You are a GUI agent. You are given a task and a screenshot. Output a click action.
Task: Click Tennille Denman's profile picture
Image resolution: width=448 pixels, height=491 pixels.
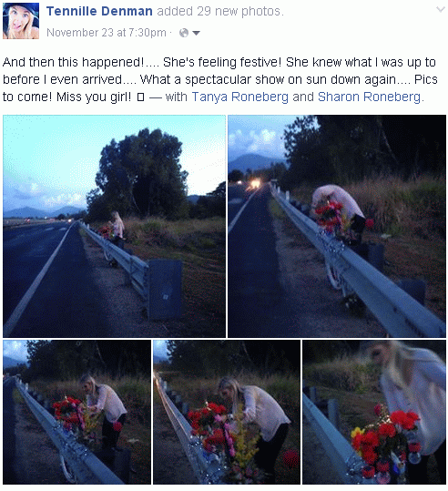click(21, 21)
